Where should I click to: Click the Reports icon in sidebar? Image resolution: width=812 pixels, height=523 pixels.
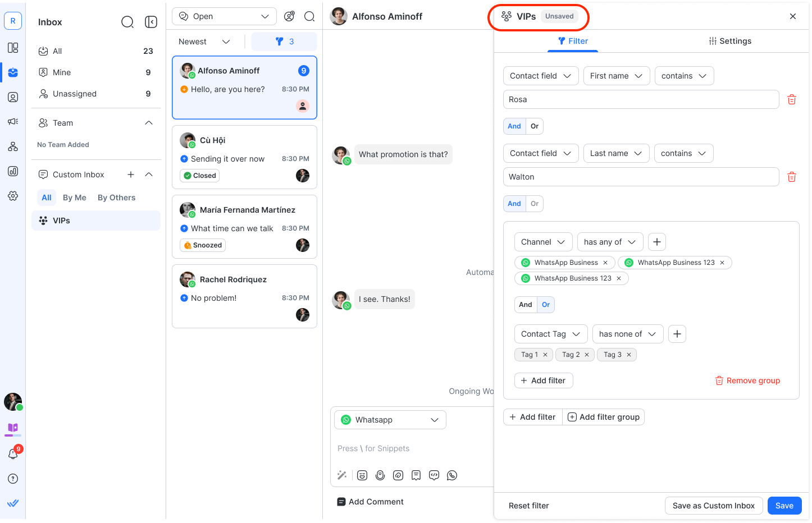coord(13,171)
